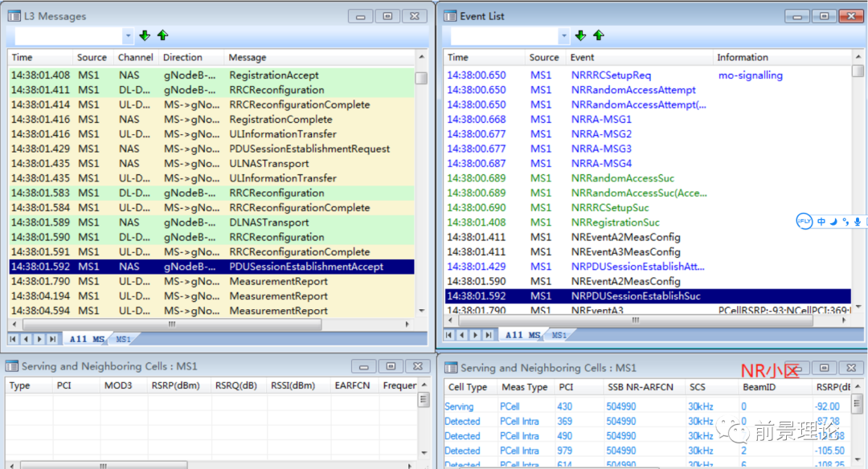The height and width of the screenshot is (469, 868).
Task: Click Information column header in Event List
Action: click(x=782, y=57)
